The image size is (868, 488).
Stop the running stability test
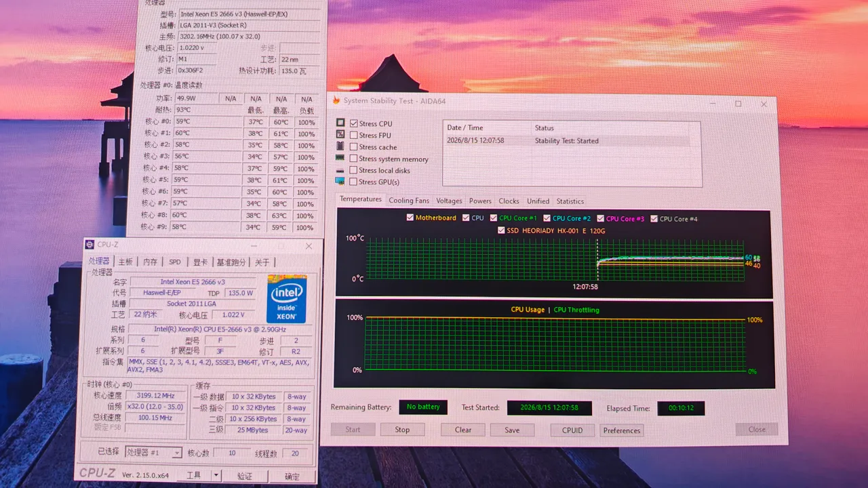[402, 430]
